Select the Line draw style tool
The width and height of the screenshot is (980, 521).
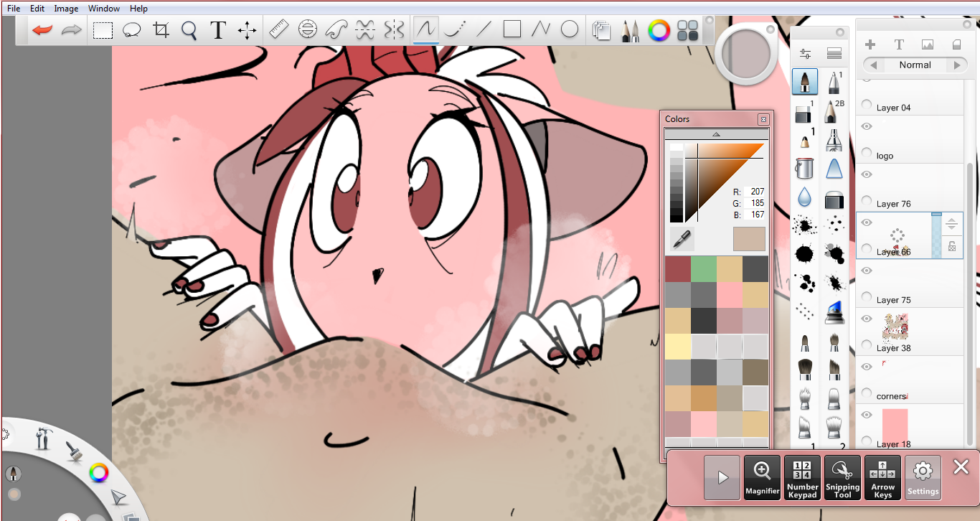click(x=484, y=29)
